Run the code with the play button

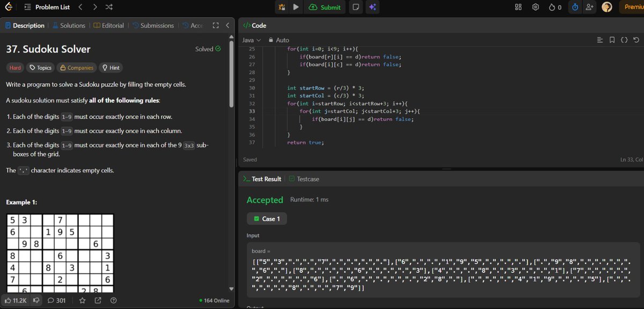[x=296, y=7]
